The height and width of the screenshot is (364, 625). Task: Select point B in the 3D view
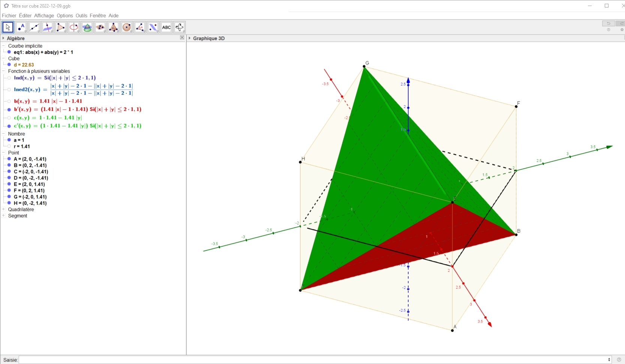(516, 235)
